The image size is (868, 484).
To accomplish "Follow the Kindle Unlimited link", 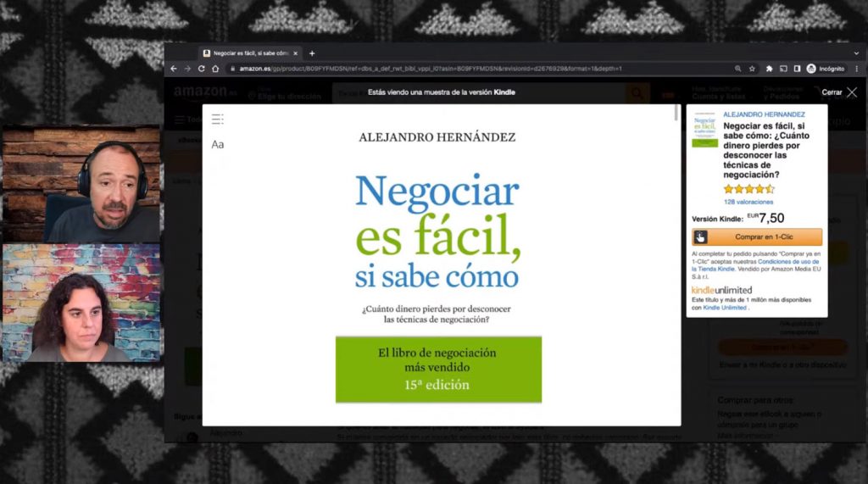I will (725, 308).
